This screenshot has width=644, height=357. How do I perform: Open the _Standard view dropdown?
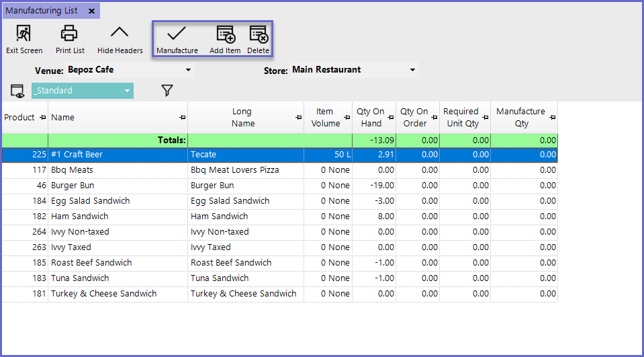coord(127,91)
